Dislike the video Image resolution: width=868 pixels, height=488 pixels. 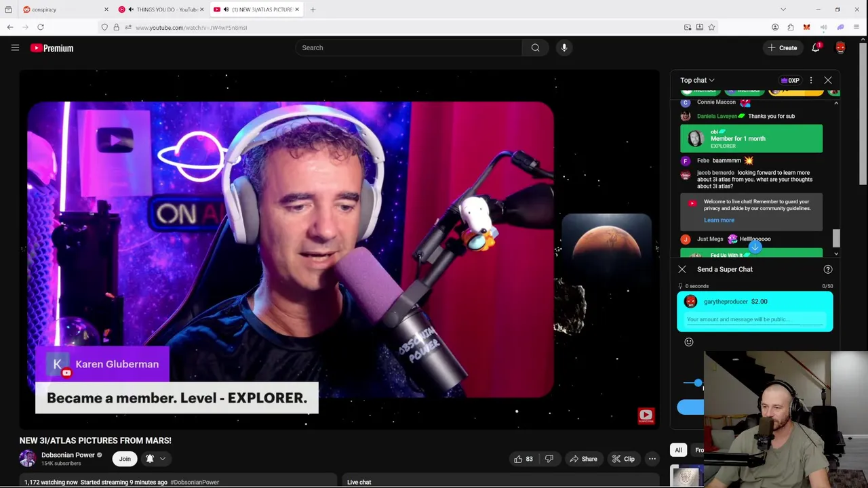coord(549,459)
